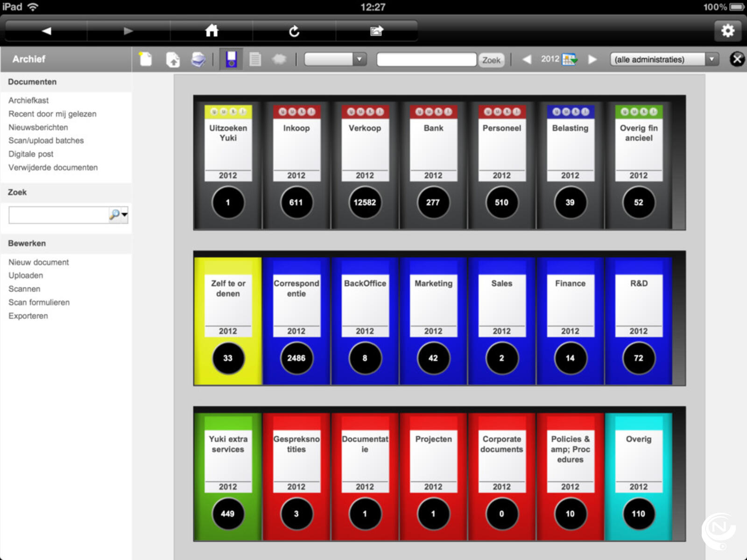Reload the page with refresh icon

(x=294, y=31)
